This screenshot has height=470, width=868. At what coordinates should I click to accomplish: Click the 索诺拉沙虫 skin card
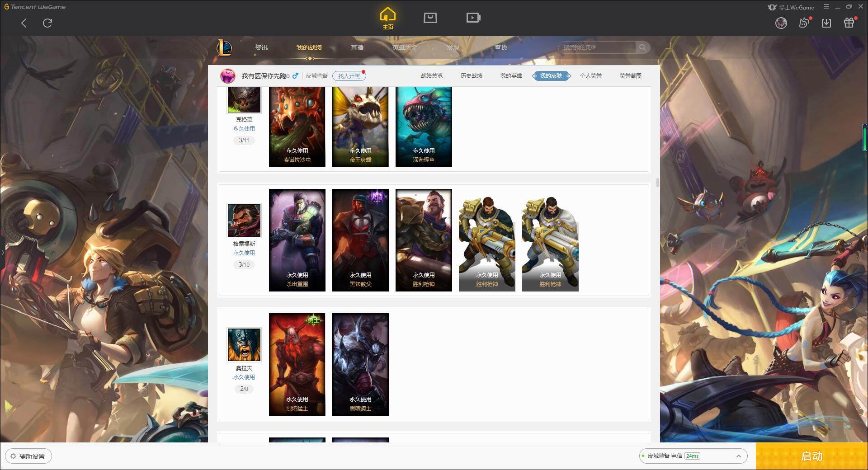[297, 127]
